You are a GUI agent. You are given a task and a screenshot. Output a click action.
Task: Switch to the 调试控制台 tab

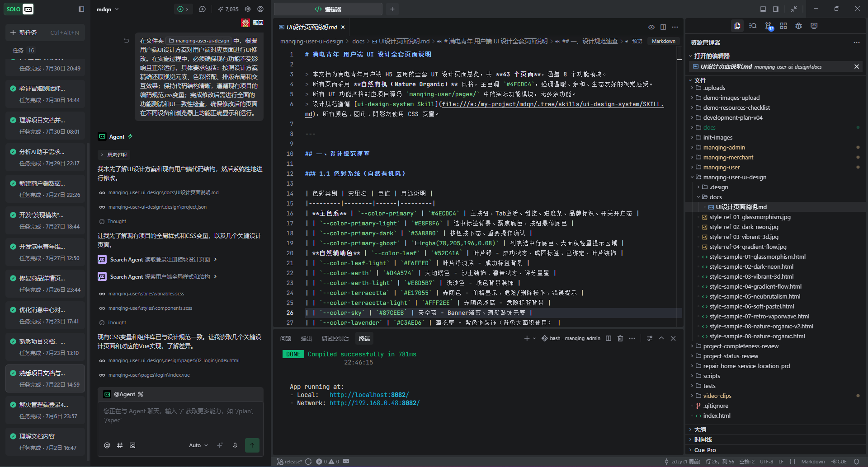pos(335,338)
